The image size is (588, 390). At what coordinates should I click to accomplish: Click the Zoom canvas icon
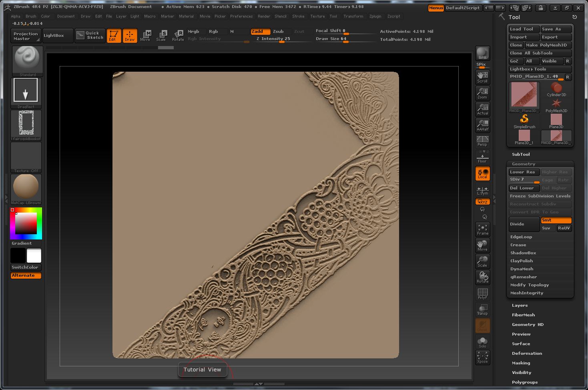(483, 93)
